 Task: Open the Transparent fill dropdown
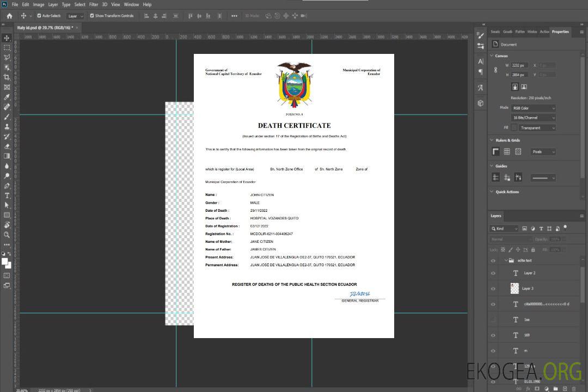pyautogui.click(x=537, y=128)
